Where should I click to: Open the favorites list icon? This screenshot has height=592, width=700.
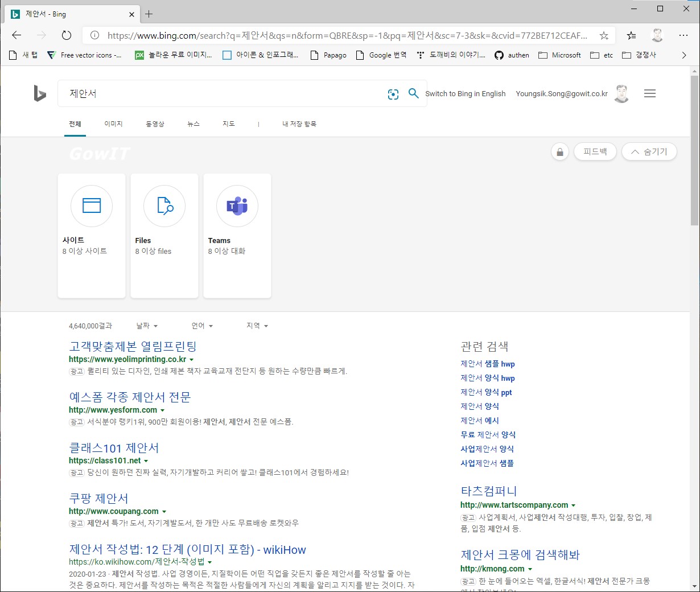631,35
